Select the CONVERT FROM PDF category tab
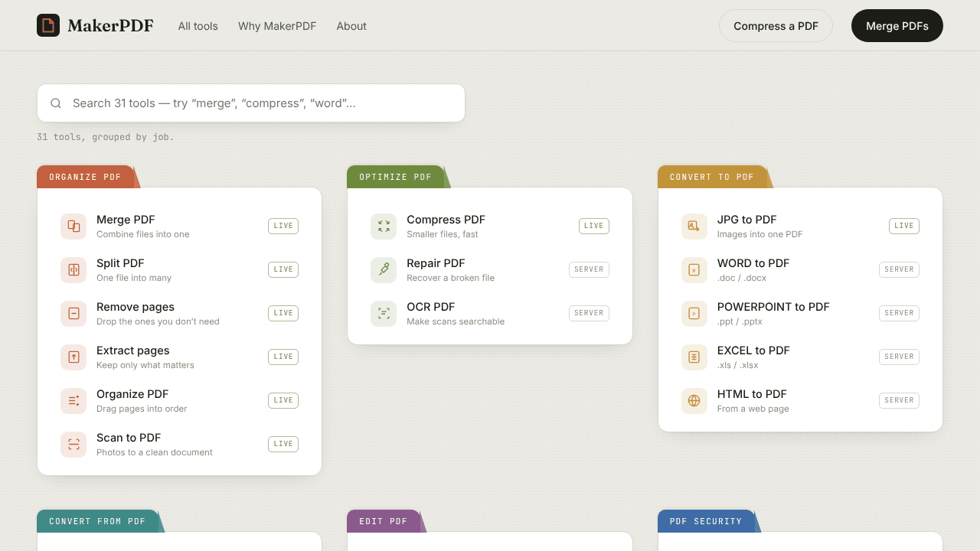This screenshot has height=551, width=980. (x=97, y=521)
